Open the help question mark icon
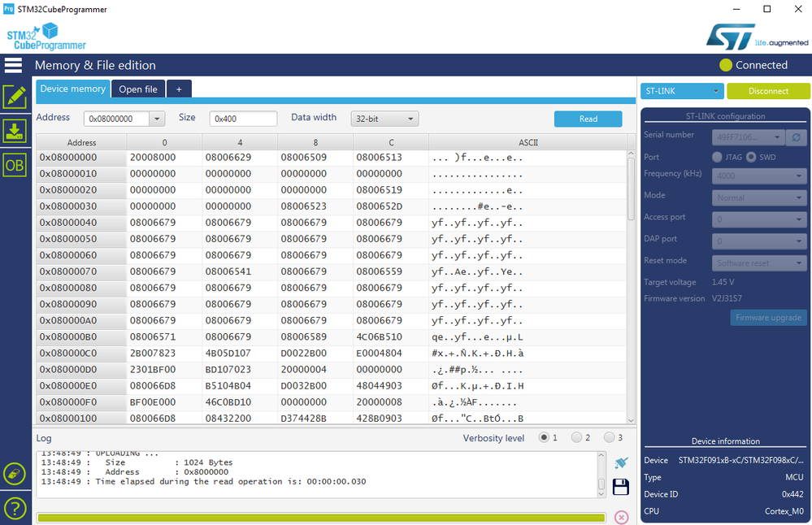 [x=15, y=508]
